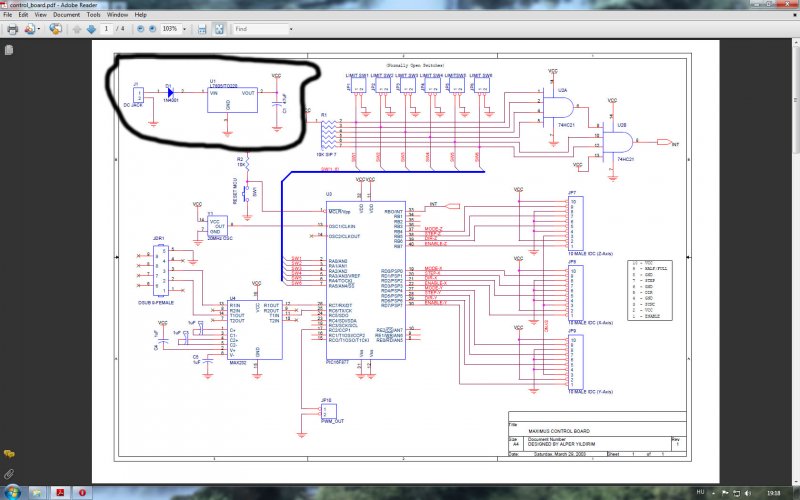Image resolution: width=800 pixels, height=500 pixels.
Task: Click the INT output port near U2B
Action: [666, 143]
